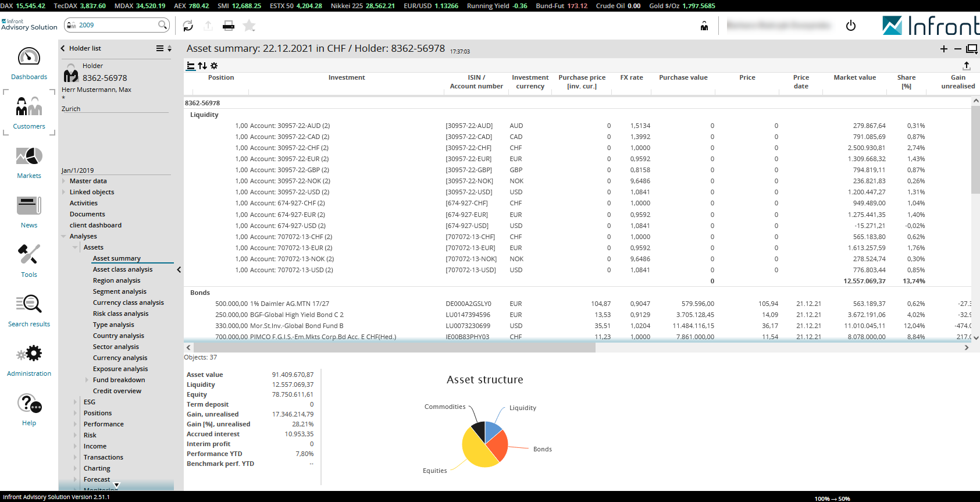Collapse the Analyses tree node
980x502 pixels.
pos(64,236)
